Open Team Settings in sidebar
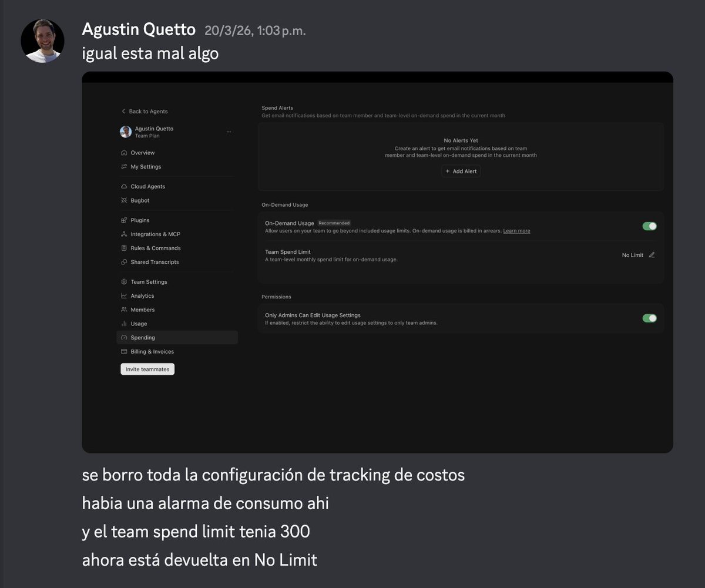 [149, 282]
